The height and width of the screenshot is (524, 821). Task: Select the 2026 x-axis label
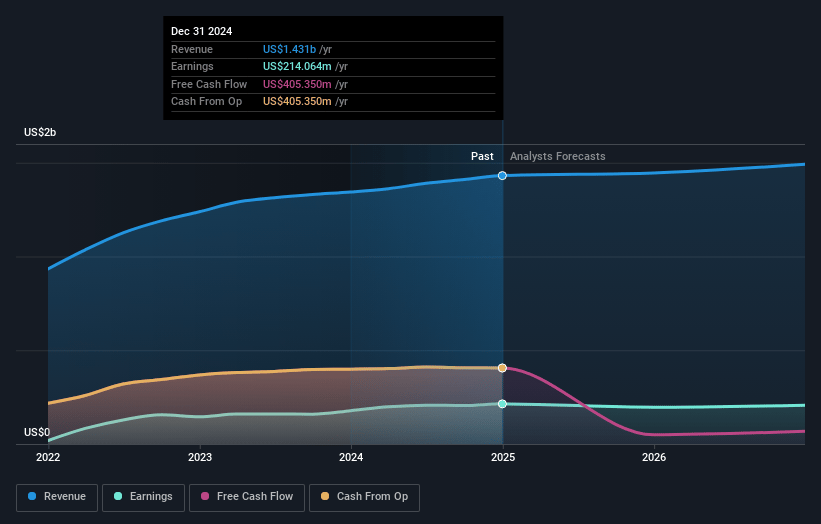click(654, 457)
